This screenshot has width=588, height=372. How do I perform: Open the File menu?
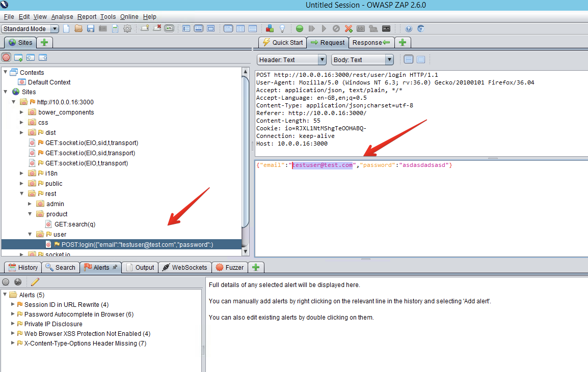click(9, 16)
